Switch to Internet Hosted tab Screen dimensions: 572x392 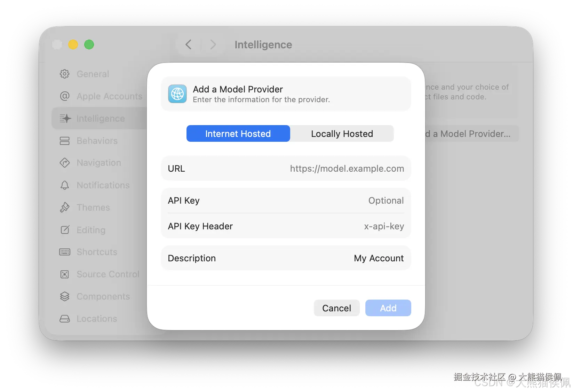(238, 133)
